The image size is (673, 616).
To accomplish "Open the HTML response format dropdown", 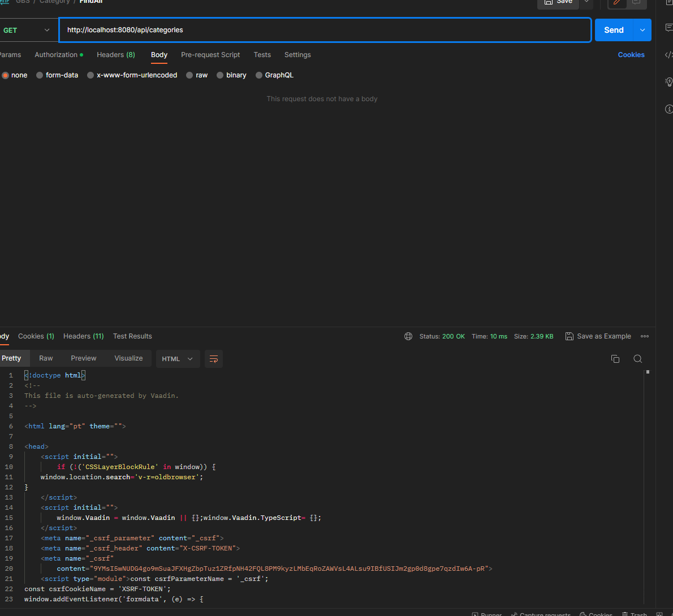I will tap(178, 359).
